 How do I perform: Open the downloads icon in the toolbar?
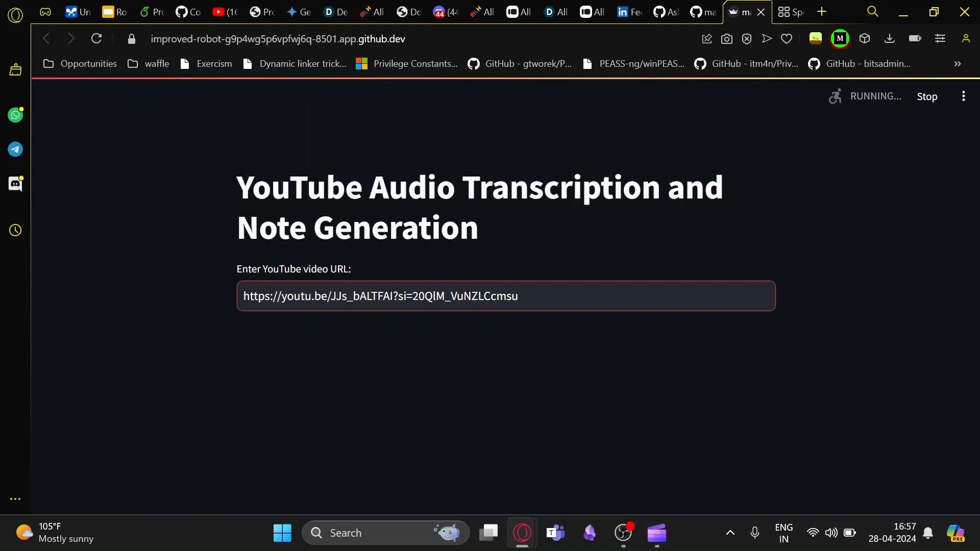890,39
